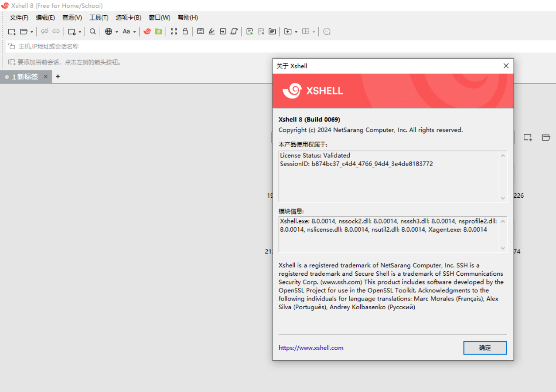Toggle the Full Screen toolbar icon

pos(174,31)
